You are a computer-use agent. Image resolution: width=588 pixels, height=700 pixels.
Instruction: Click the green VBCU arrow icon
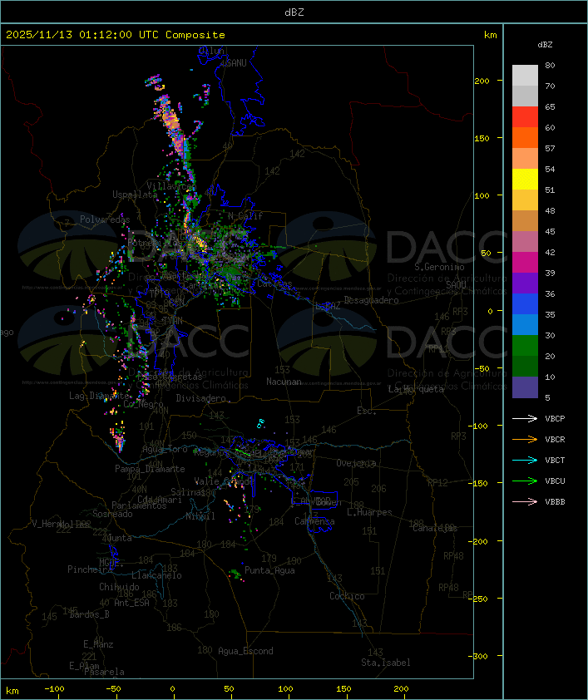click(x=525, y=481)
